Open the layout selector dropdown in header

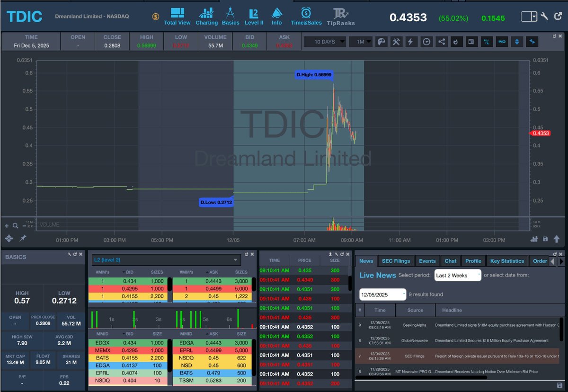(529, 17)
